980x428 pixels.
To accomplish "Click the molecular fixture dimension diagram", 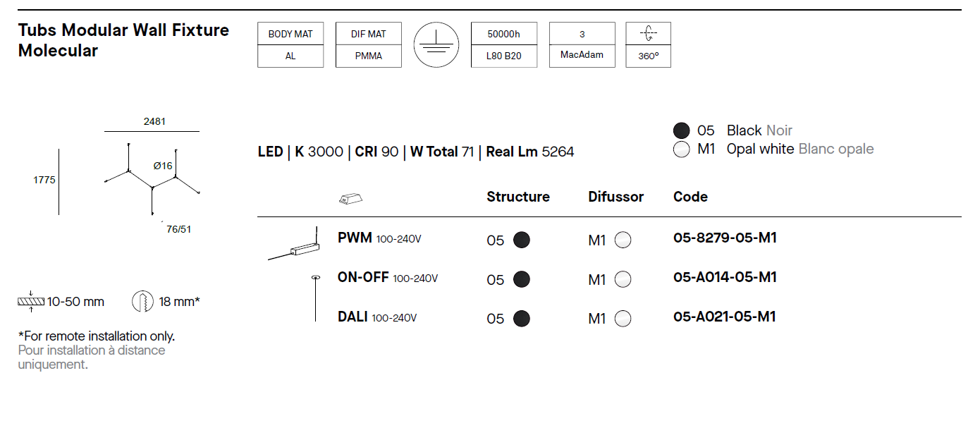I will tap(152, 176).
